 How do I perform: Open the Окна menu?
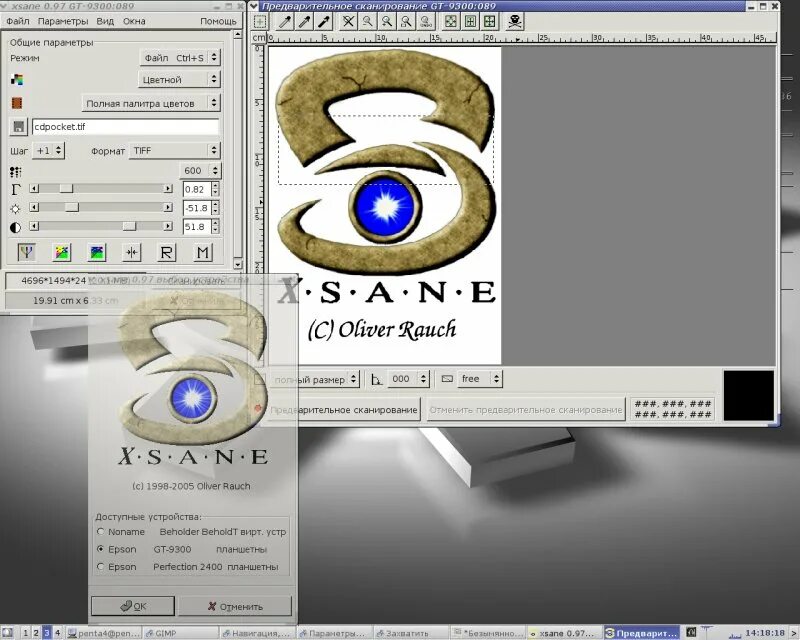point(134,21)
